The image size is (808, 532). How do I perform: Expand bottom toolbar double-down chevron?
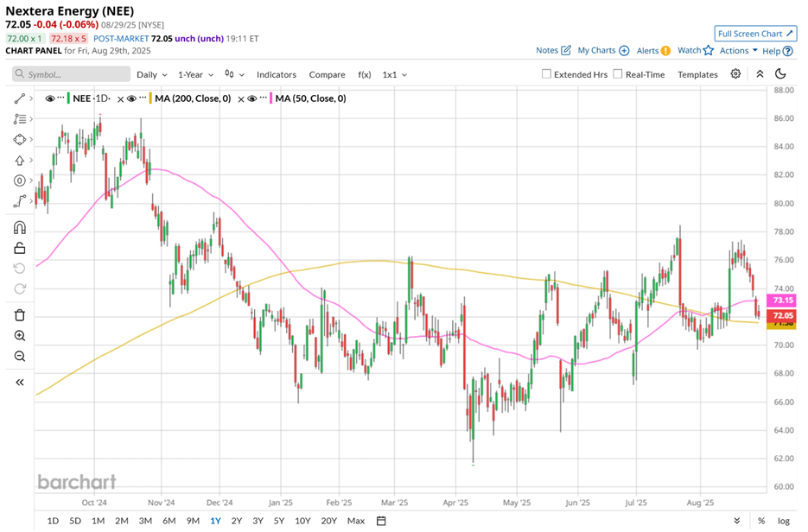737,521
